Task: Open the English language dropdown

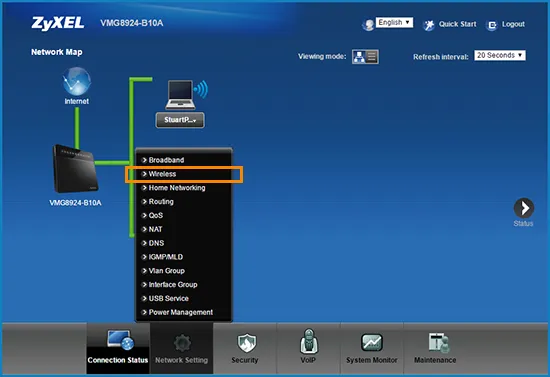Action: point(394,22)
